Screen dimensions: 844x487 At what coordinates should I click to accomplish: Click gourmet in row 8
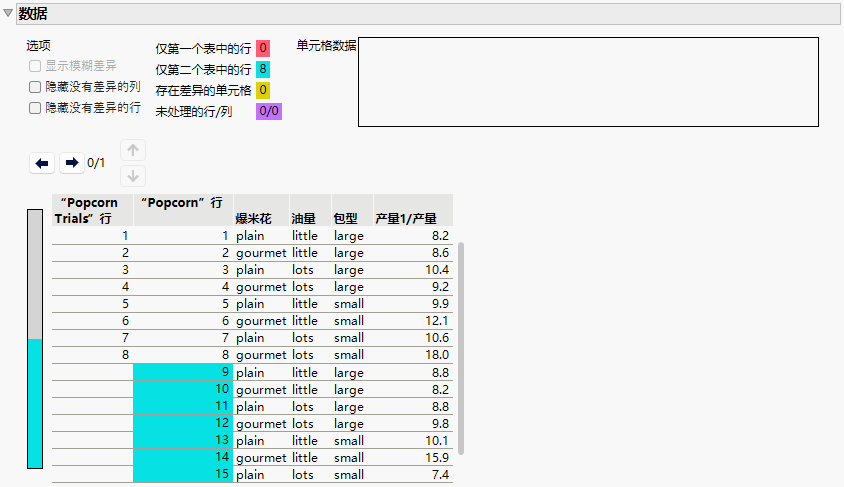[x=261, y=356]
